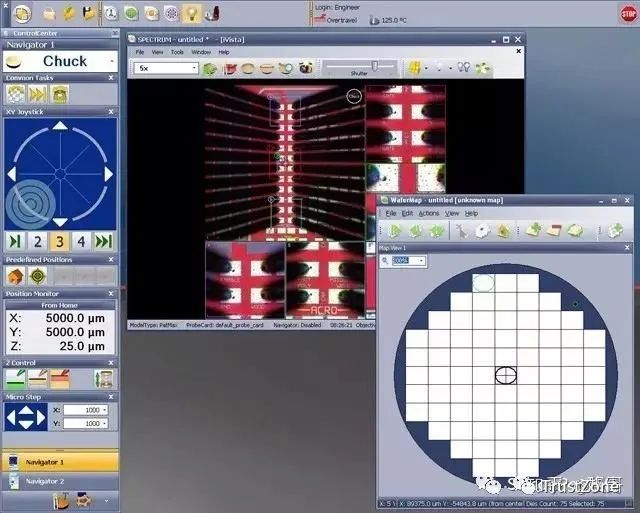Open the Micro Step Y value dropdown

(104, 424)
